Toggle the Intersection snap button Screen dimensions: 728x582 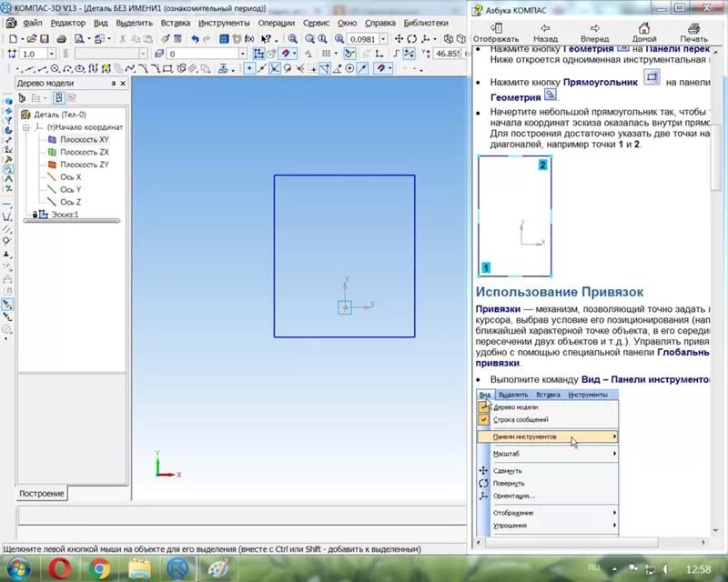(275, 69)
